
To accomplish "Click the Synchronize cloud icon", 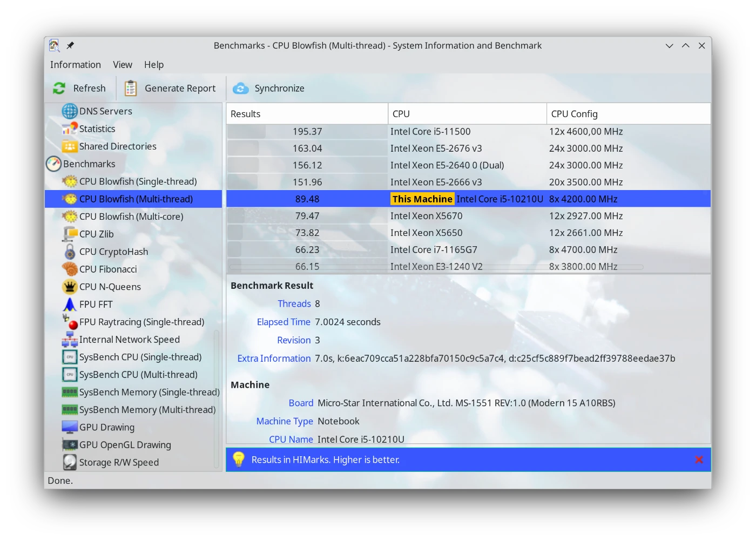I will (x=241, y=88).
